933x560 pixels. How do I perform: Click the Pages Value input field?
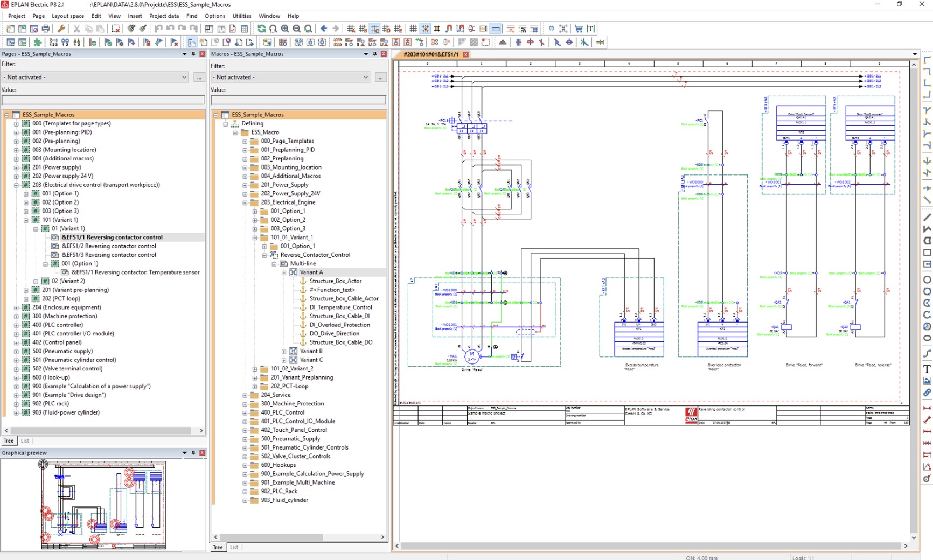coord(103,100)
